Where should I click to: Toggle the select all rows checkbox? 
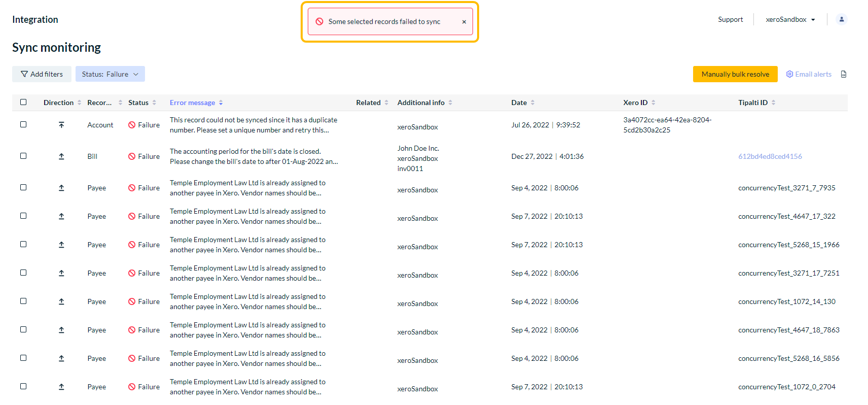pyautogui.click(x=23, y=102)
